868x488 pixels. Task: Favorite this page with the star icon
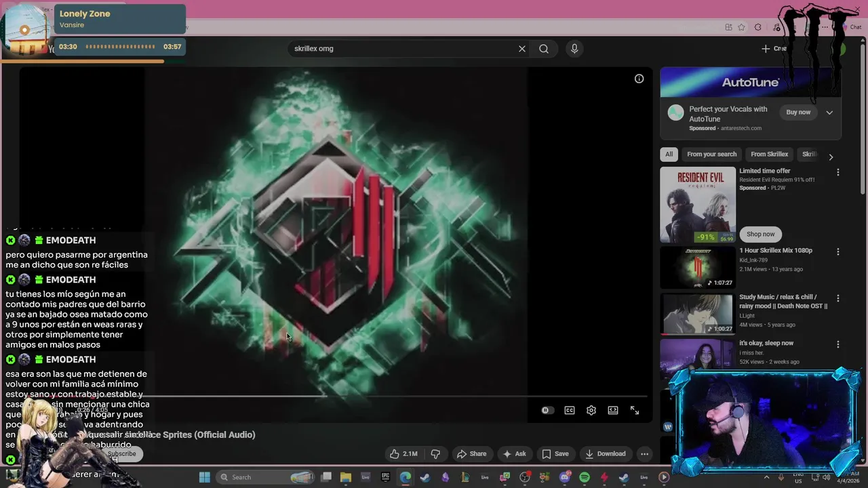click(x=741, y=27)
